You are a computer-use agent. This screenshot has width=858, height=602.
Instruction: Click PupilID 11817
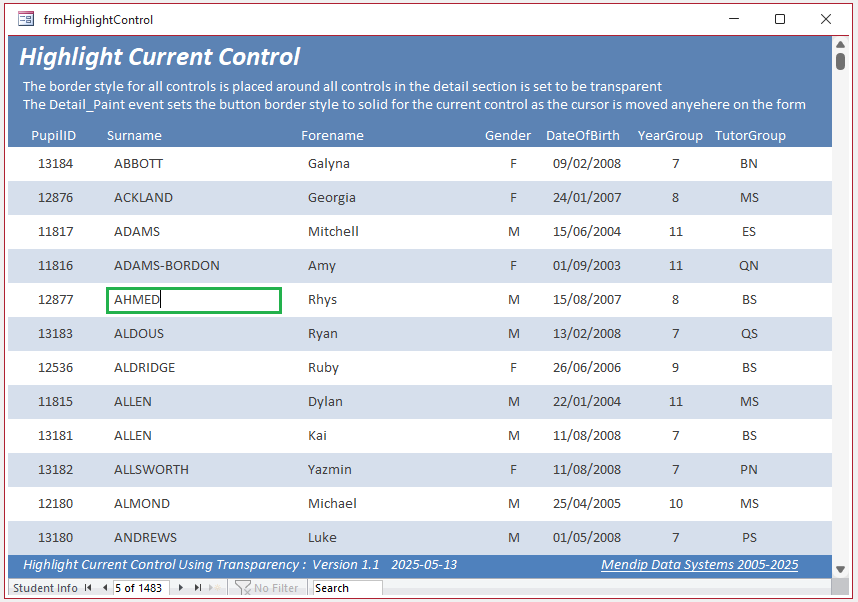(55, 231)
